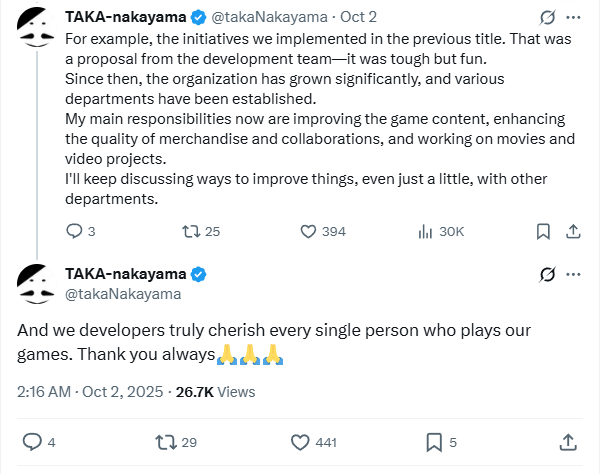The width and height of the screenshot is (601, 474).
Task: Open Grok icon on second tweet
Action: pos(547,274)
